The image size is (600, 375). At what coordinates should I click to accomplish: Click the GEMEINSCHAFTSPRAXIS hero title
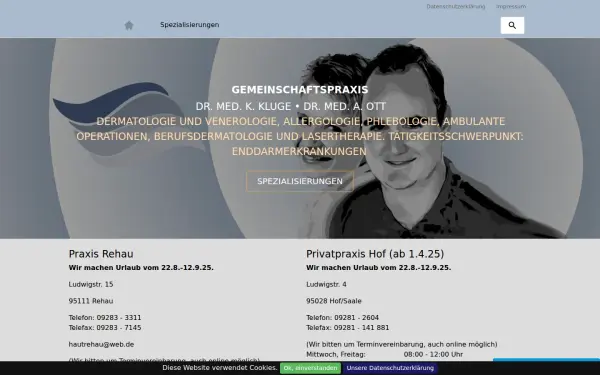pos(300,90)
